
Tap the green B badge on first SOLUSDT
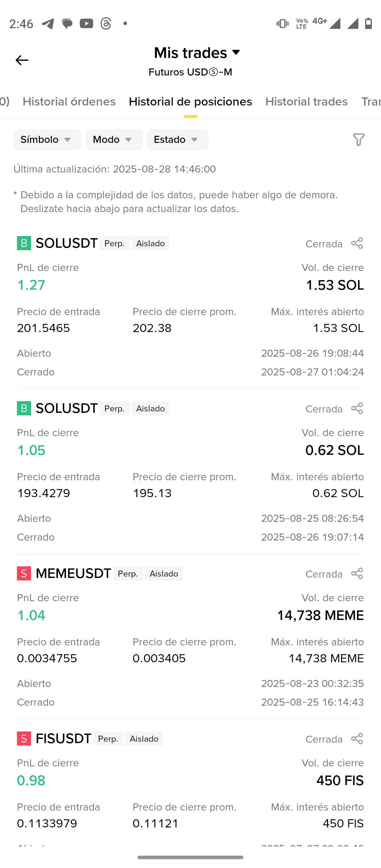pyautogui.click(x=24, y=243)
